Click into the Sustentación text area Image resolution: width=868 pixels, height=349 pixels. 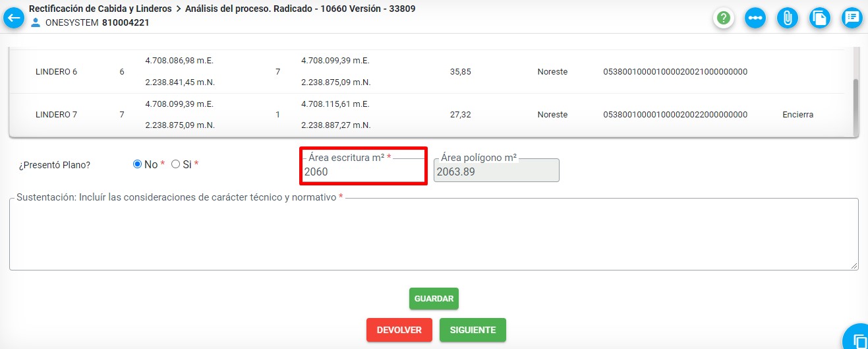[x=434, y=234]
